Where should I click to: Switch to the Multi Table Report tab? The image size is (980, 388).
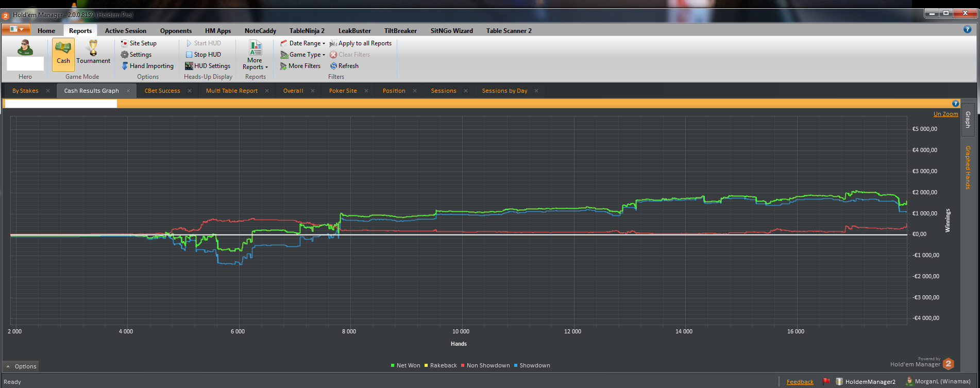point(232,91)
